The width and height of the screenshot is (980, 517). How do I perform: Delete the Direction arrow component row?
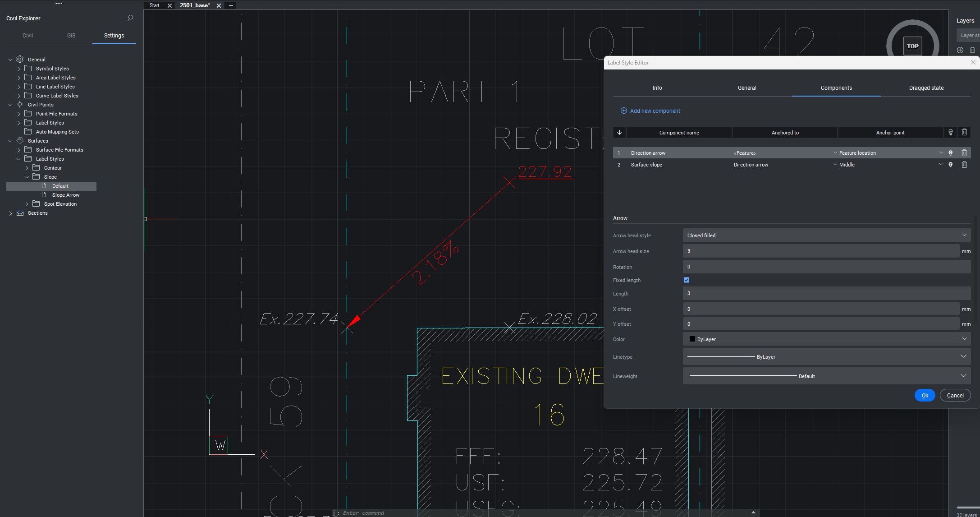[964, 153]
